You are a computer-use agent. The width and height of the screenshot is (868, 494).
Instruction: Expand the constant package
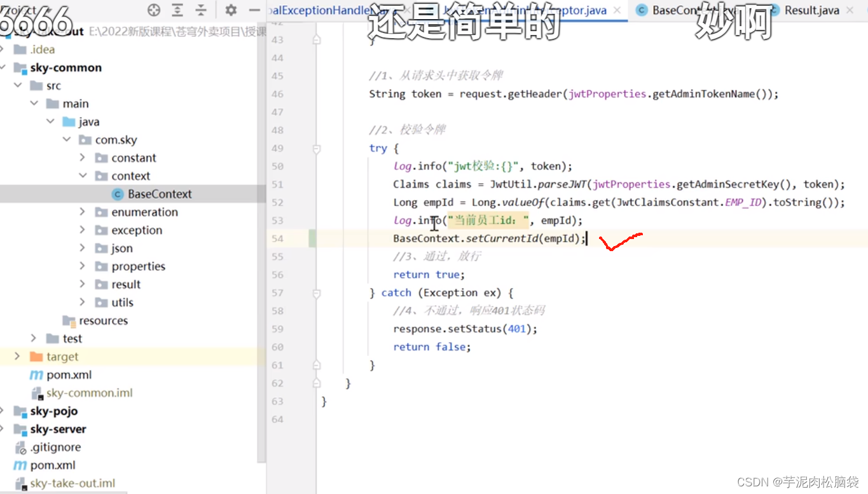83,158
